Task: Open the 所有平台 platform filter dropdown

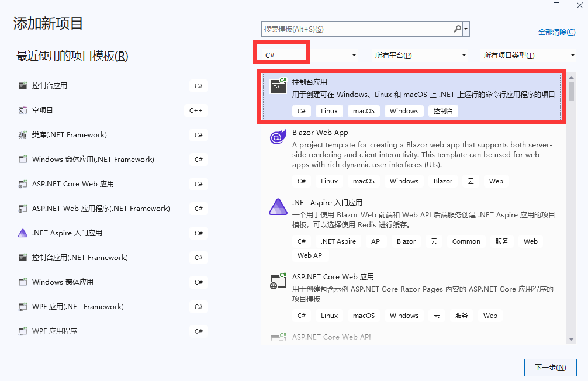Action: pos(464,55)
